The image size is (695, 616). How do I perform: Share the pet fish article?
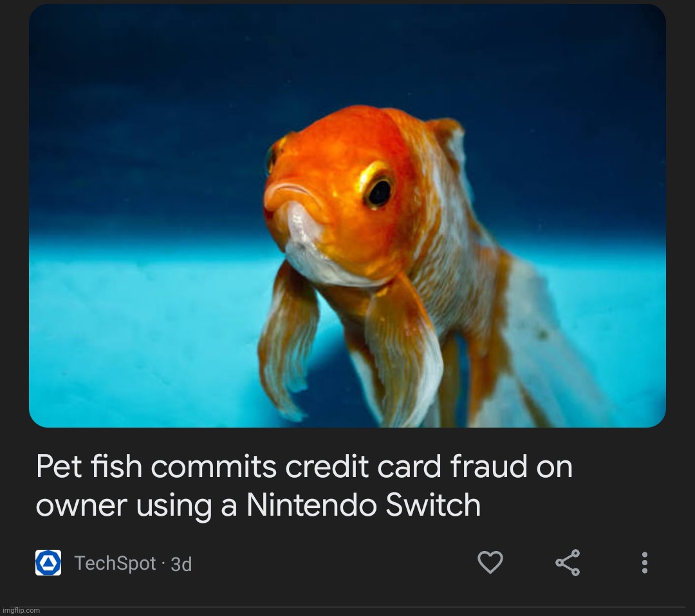568,563
